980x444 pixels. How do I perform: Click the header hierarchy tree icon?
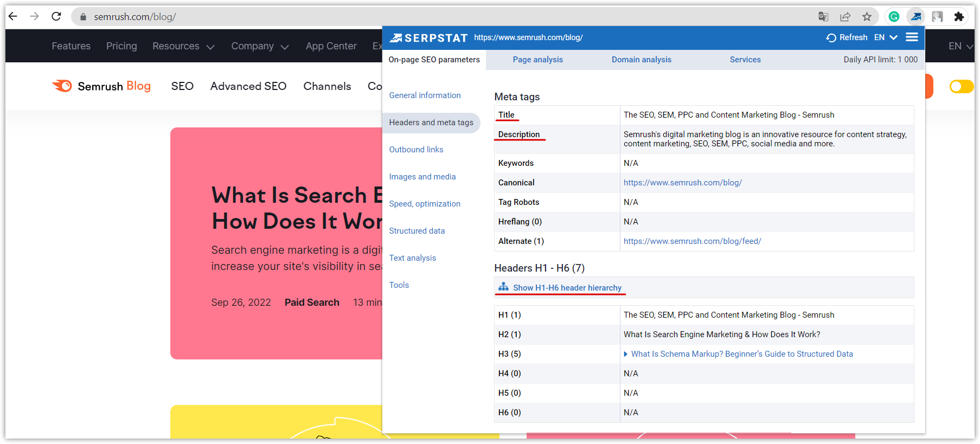click(x=504, y=287)
